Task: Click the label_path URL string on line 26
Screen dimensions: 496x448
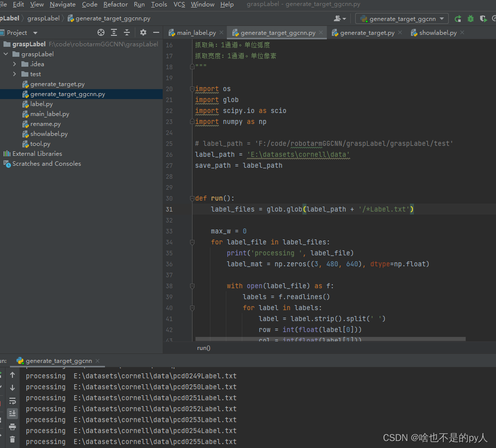Action: pos(298,154)
